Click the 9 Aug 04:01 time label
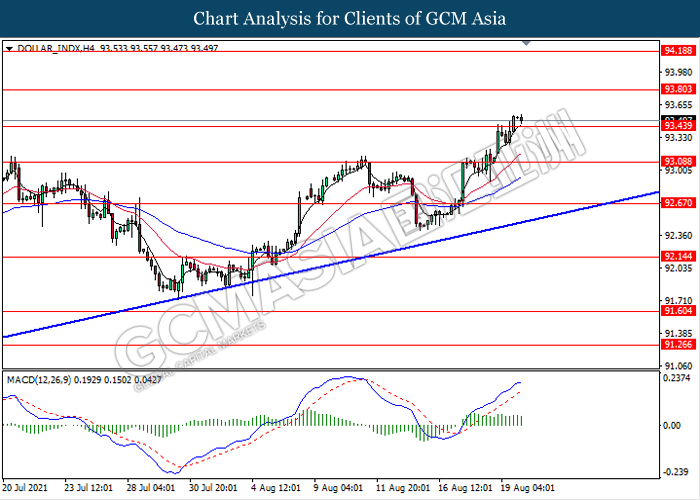Screen dimensions: 700x500 pos(338,488)
